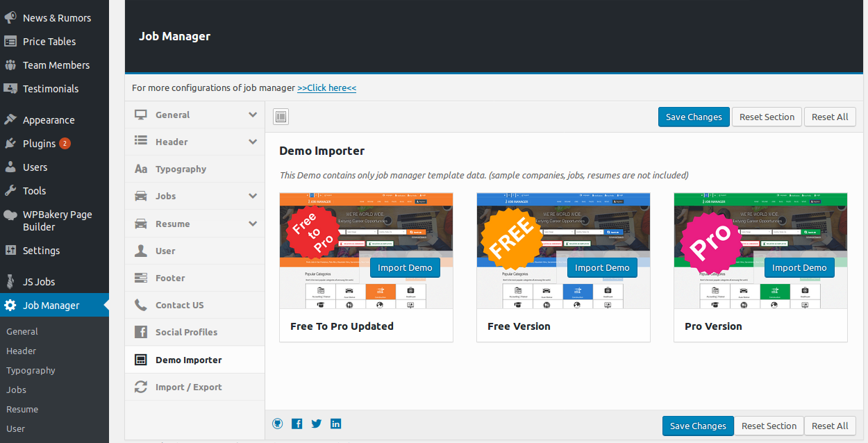868x443 pixels.
Task: Open General in the Job Manager admin submenu
Action: [22, 332]
